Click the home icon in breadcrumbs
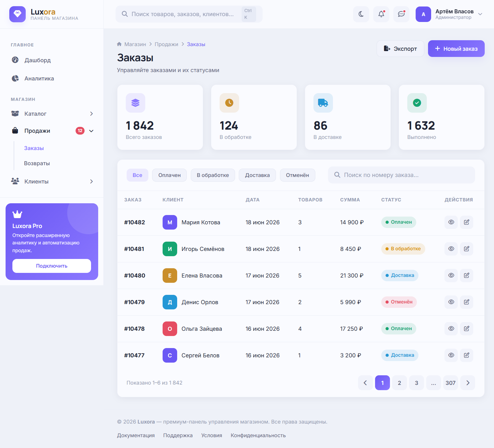The height and width of the screenshot is (448, 494). coord(119,44)
